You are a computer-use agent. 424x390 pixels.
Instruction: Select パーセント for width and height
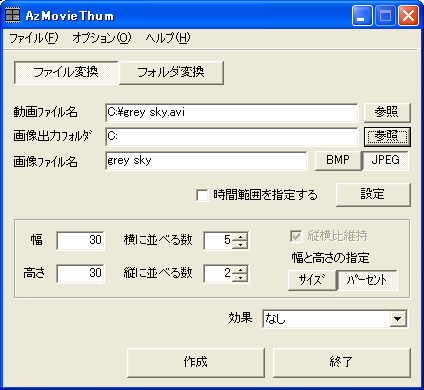[x=367, y=280]
